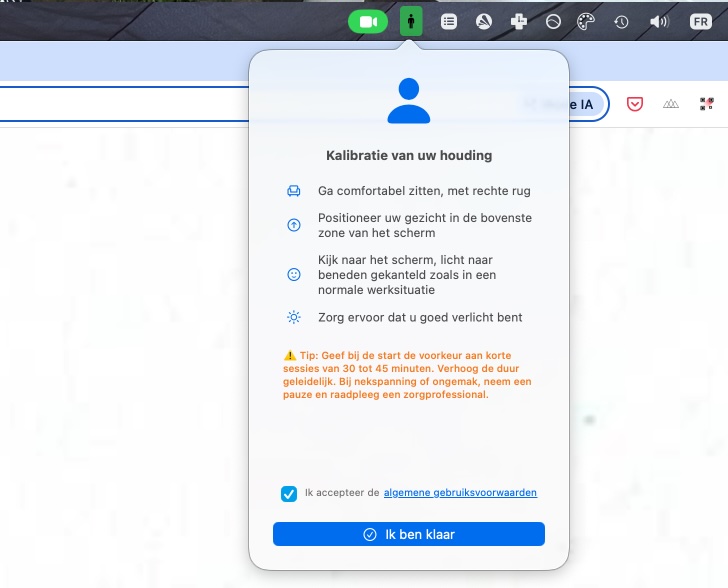Screen dimensions: 728x588
Task: Click text Zorg ervoor dat u goed verlicht bent
Action: tap(420, 317)
